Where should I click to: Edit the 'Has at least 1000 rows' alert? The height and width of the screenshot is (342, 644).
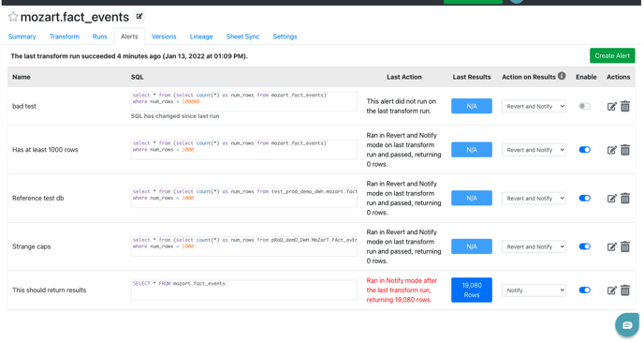pyautogui.click(x=611, y=150)
